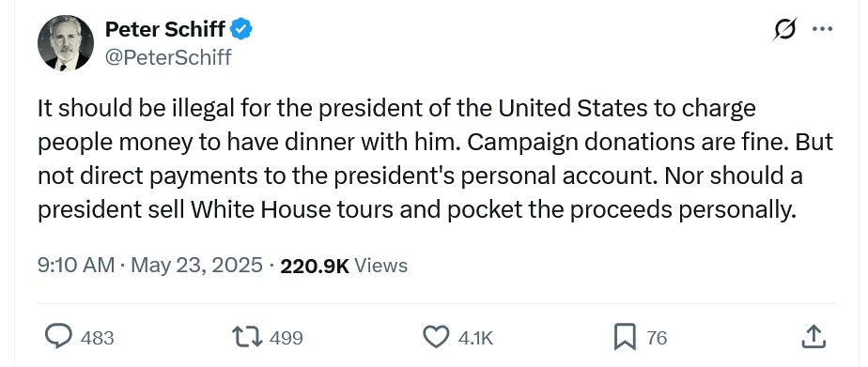The width and height of the screenshot is (868, 367).
Task: Click the @PeterSchiff handle
Action: [x=168, y=57]
